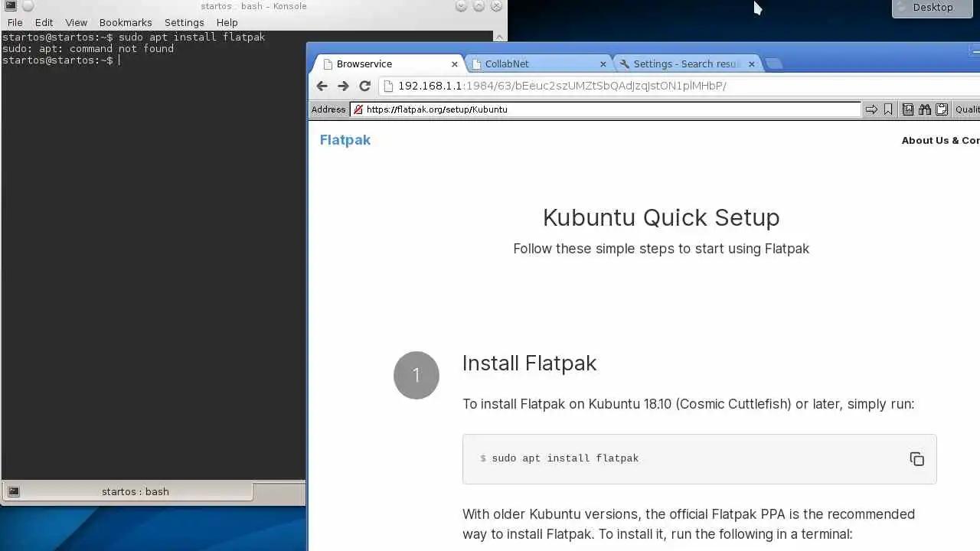
Task: Click the Konsole scrollbar up arrow
Action: 501,36
